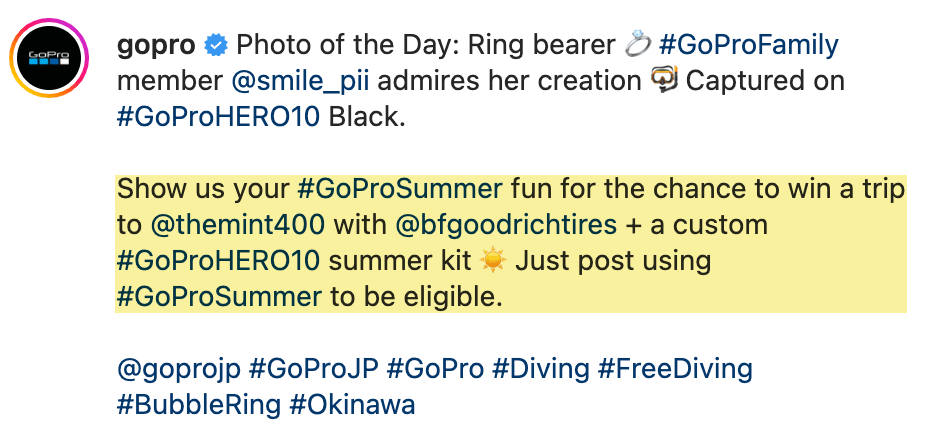Open the #Okinawa hashtag
This screenshot has width=938, height=436.
(x=352, y=404)
